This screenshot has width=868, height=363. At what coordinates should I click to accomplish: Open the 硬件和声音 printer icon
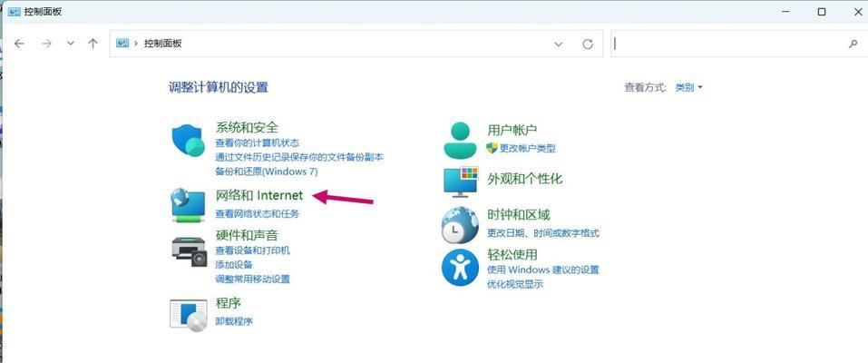[x=189, y=251]
